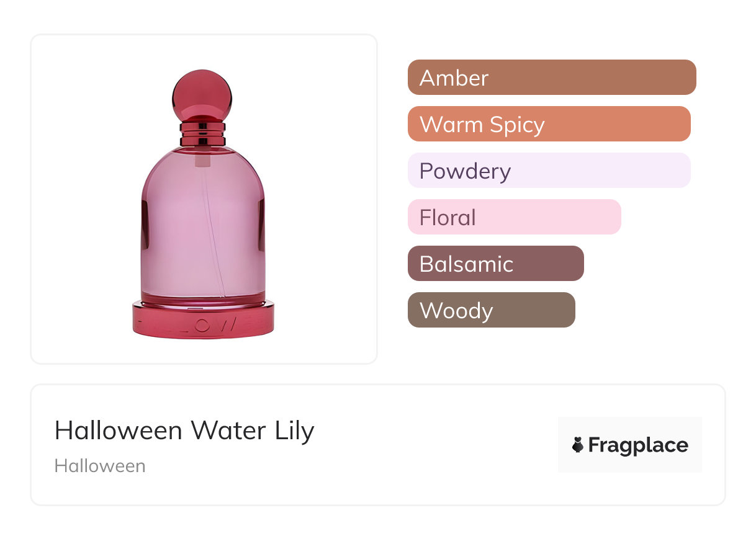Click the right end of the Amber bar
This screenshot has height=536, width=756.
click(685, 78)
